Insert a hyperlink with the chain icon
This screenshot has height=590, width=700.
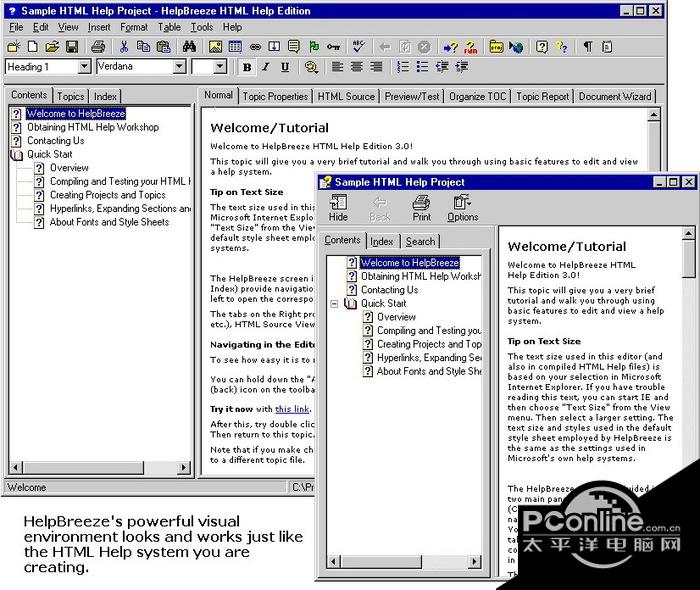click(x=255, y=46)
